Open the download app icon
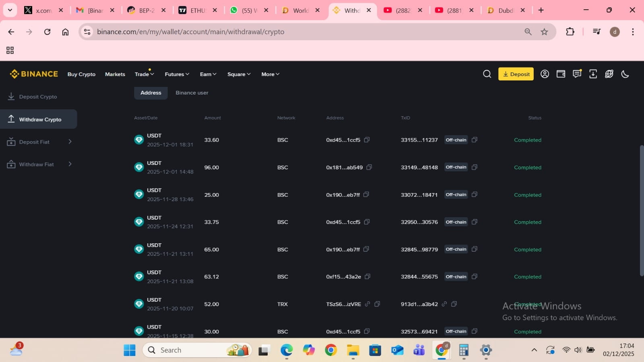Viewport: 644px width, 362px height. pos(593,74)
